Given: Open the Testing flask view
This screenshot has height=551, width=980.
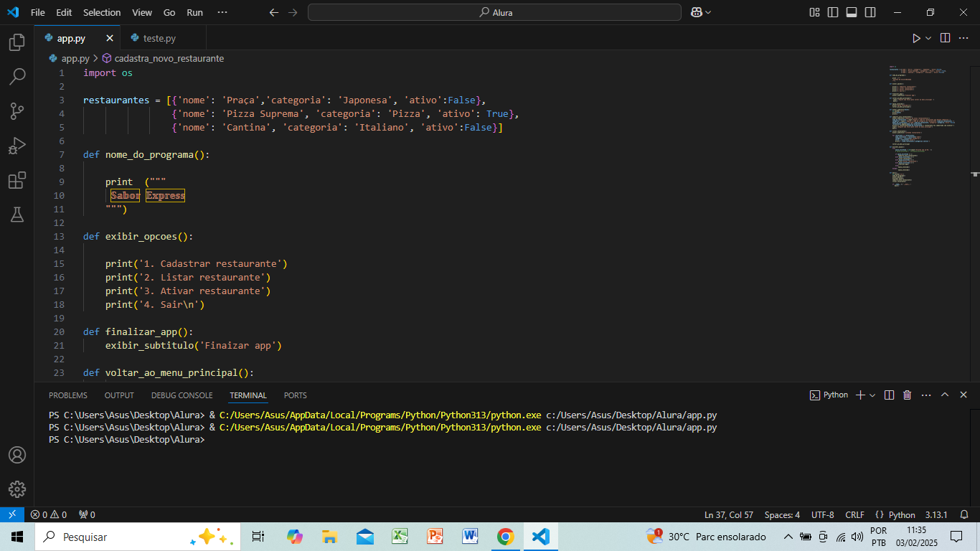Looking at the screenshot, I should click(17, 214).
